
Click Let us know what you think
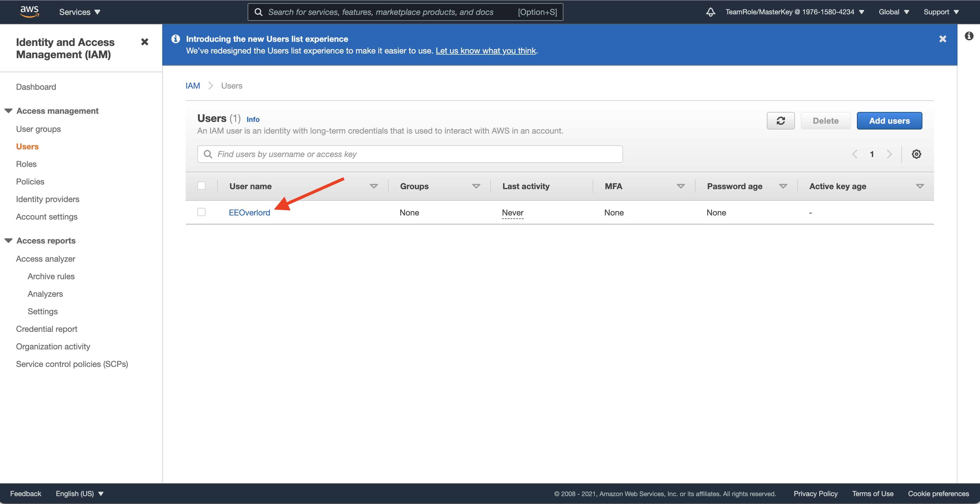[x=485, y=51]
